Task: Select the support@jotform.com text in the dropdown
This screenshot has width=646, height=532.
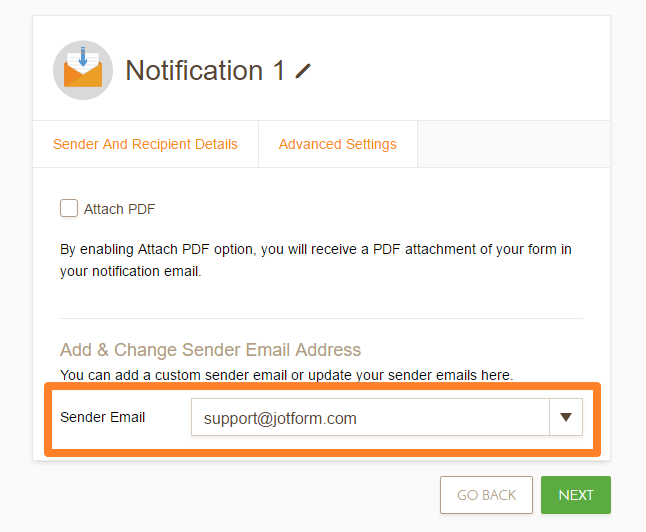Action: [280, 418]
